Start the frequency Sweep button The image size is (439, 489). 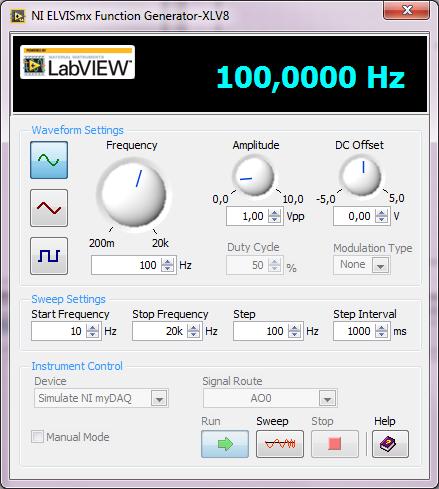point(280,444)
